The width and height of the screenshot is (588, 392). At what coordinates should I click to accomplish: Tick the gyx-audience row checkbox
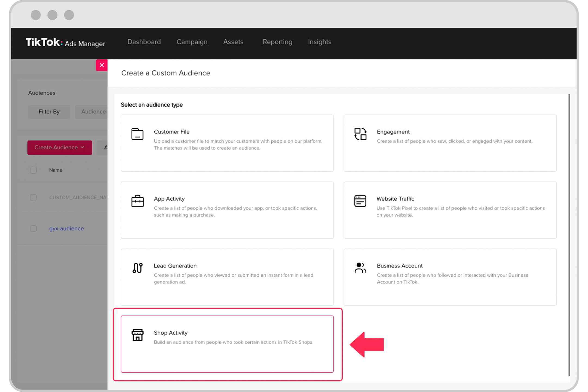(33, 228)
